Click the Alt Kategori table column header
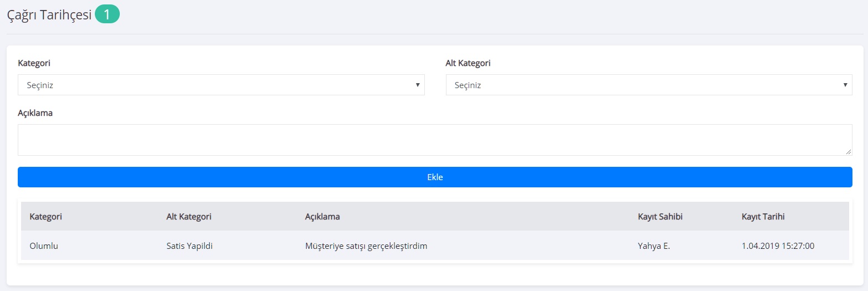The image size is (868, 291). coord(189,217)
